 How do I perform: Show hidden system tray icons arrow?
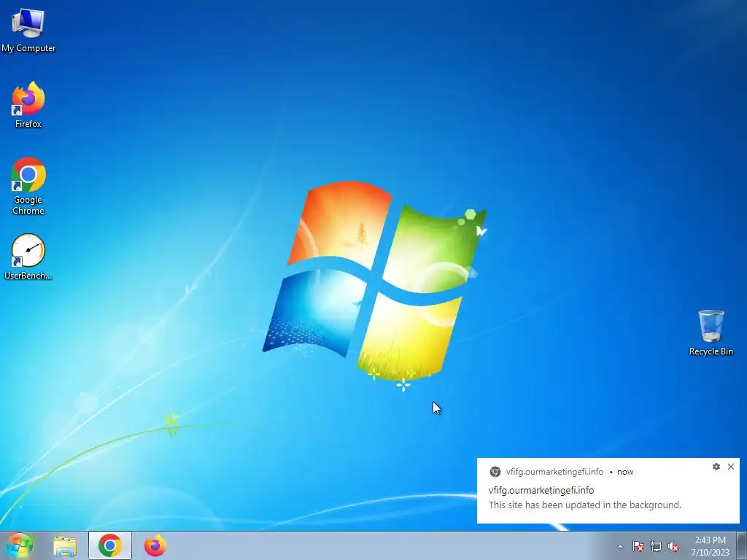point(620,546)
